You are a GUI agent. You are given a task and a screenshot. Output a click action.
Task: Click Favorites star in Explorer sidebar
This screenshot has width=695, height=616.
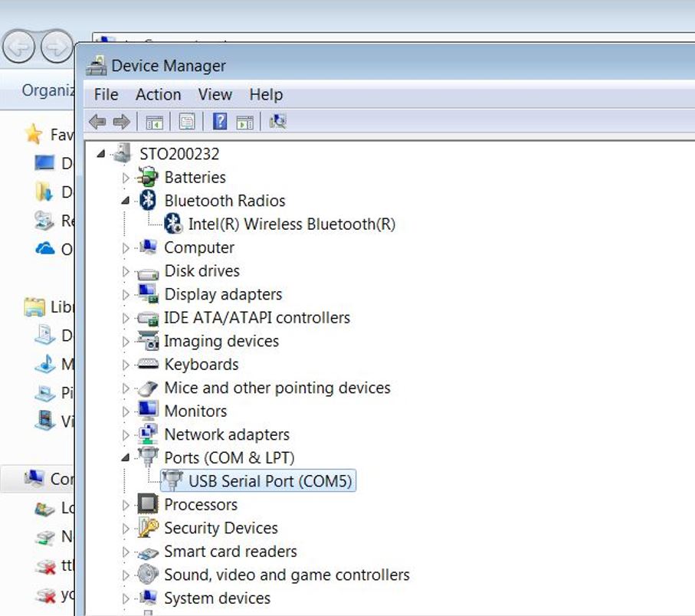(34, 134)
